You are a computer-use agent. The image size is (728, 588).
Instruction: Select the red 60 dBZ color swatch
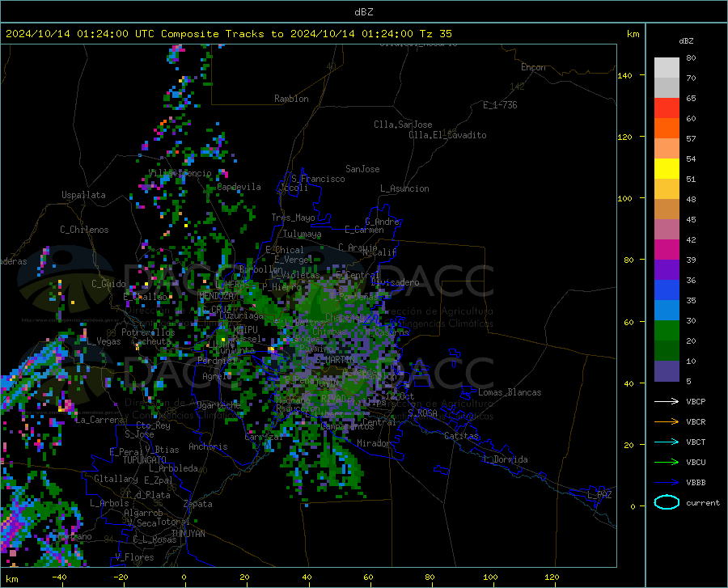[x=667, y=108]
